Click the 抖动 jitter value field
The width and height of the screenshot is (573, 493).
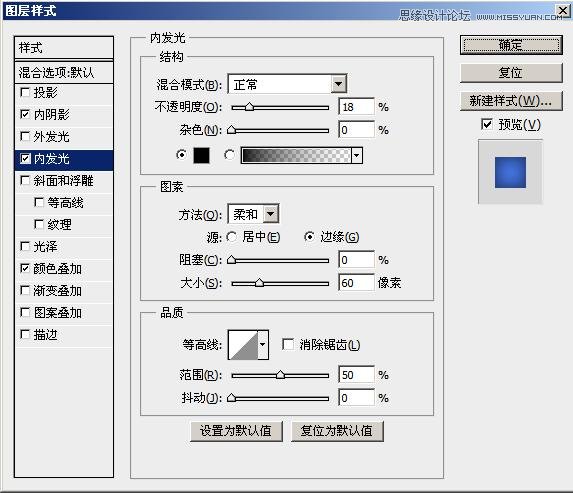click(356, 398)
